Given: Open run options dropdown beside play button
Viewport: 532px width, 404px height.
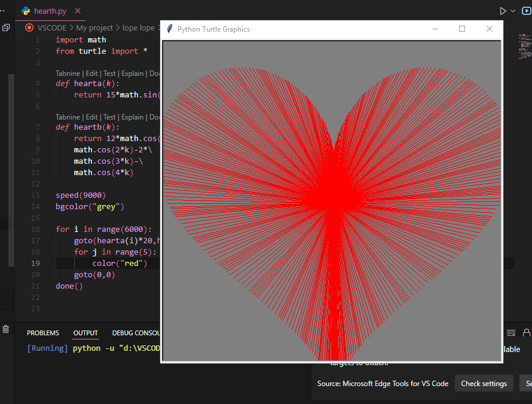Looking at the screenshot, I should pos(513,11).
